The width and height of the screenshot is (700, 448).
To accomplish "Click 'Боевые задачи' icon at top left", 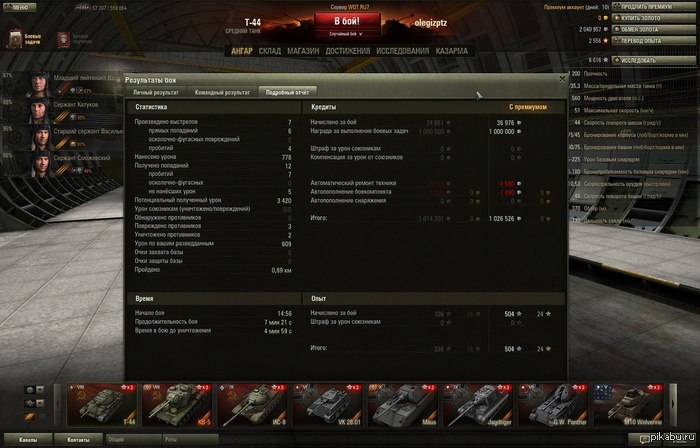I will coord(16,40).
